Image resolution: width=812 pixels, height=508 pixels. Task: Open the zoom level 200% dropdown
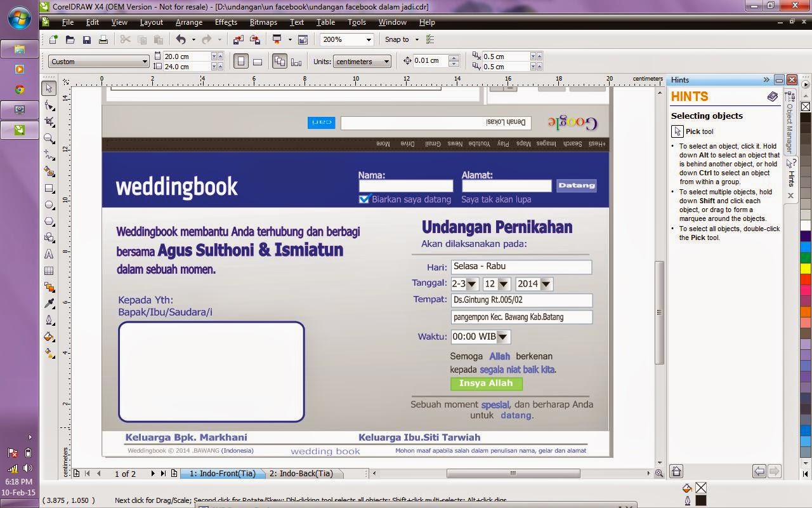346,39
